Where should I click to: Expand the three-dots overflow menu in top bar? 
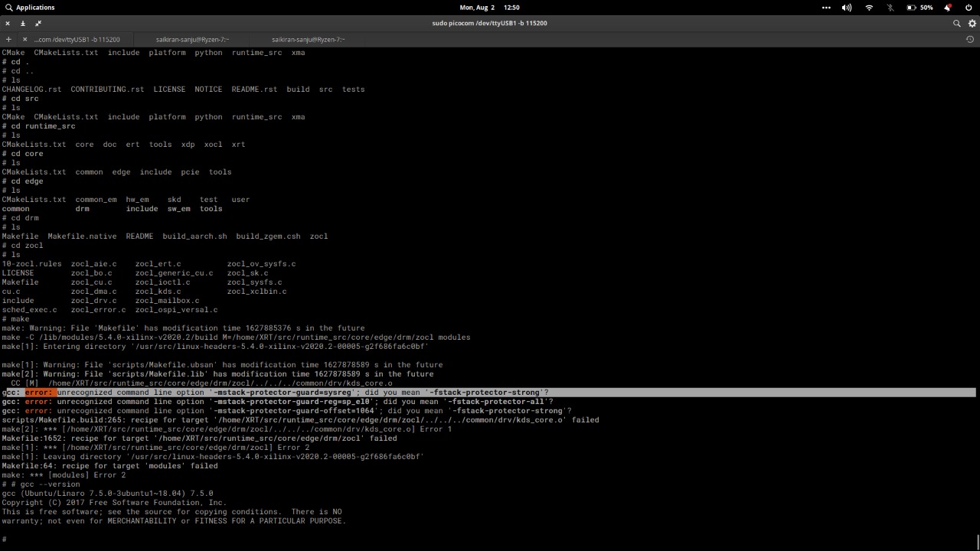click(x=826, y=7)
